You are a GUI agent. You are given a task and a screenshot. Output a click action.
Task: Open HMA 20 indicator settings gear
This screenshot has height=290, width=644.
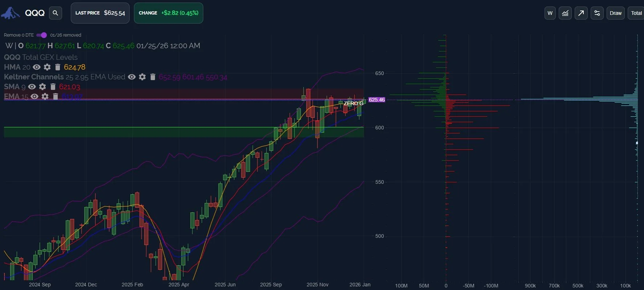click(47, 67)
